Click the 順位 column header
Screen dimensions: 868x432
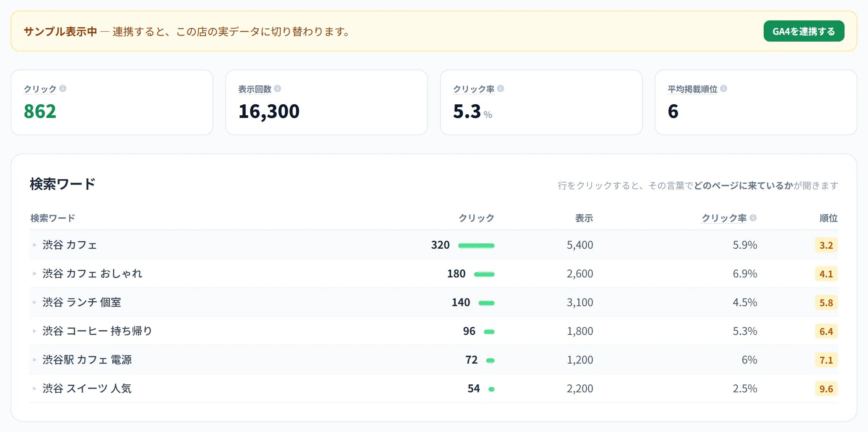[x=829, y=218]
